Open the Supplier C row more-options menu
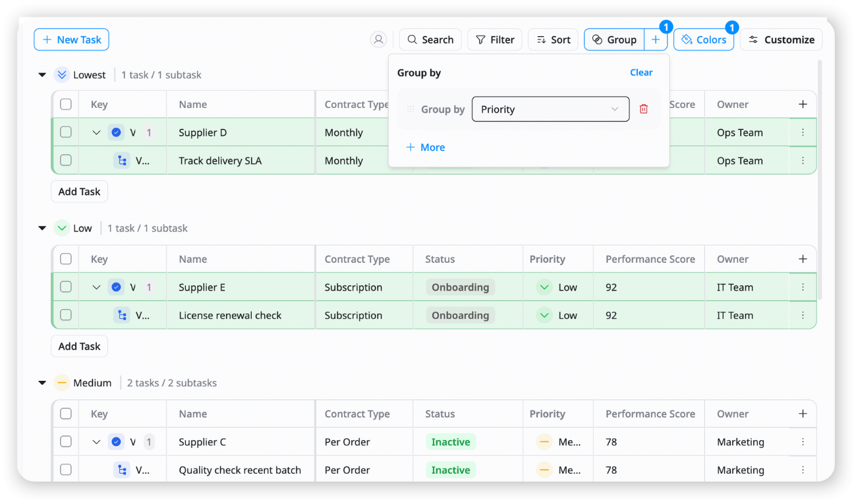 [803, 442]
